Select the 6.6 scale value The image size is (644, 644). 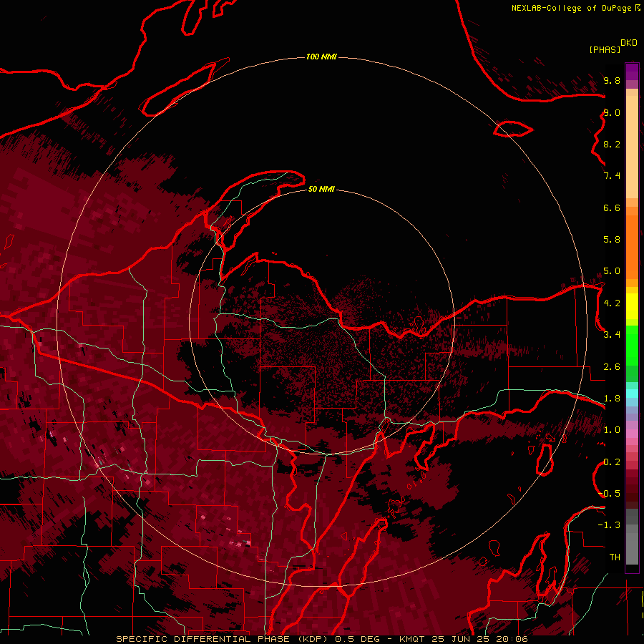click(612, 208)
